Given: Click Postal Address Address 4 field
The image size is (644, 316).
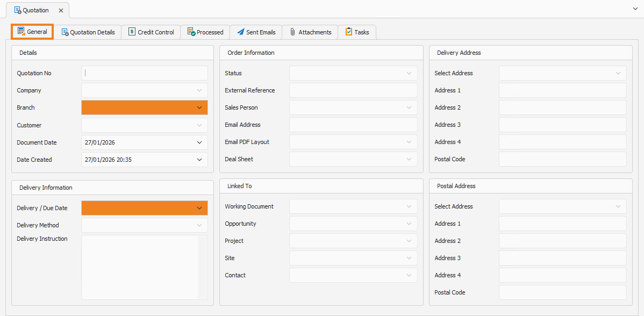Looking at the screenshot, I should 563,275.
